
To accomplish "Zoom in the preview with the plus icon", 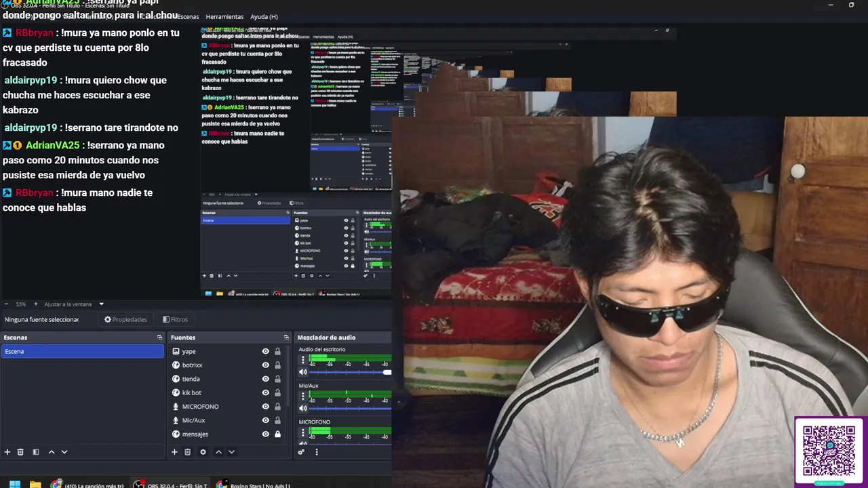I will (36, 304).
